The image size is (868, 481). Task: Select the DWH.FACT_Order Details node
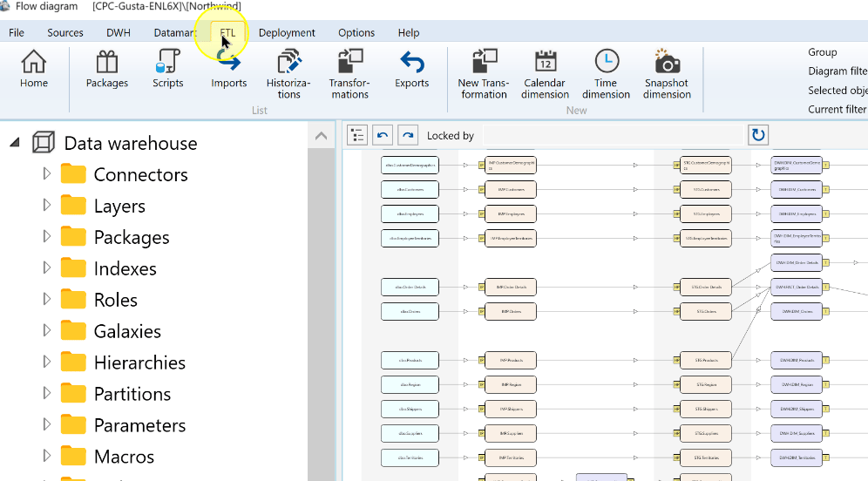coord(797,288)
